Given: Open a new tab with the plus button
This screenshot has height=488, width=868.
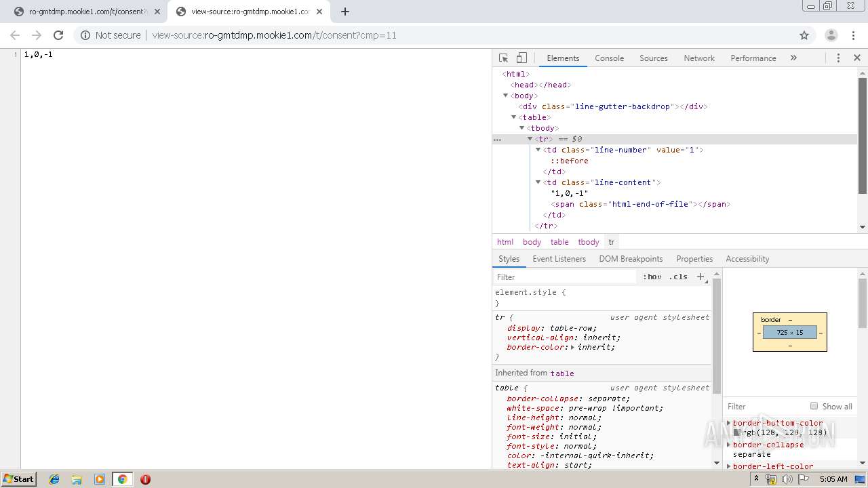Looking at the screenshot, I should pyautogui.click(x=345, y=12).
